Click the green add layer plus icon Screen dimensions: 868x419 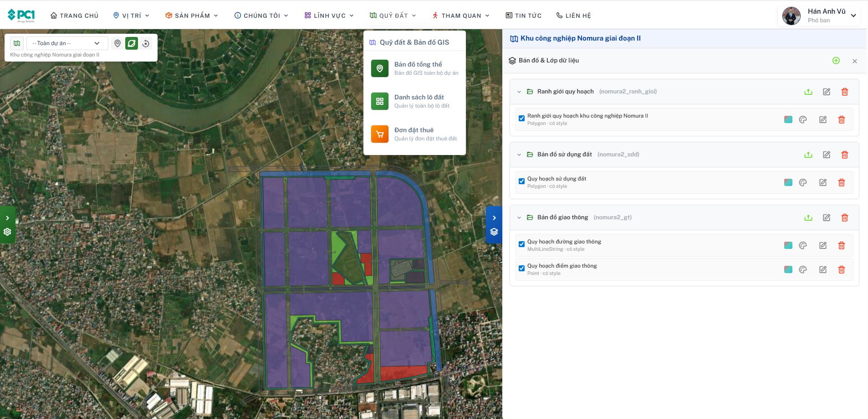coord(836,61)
